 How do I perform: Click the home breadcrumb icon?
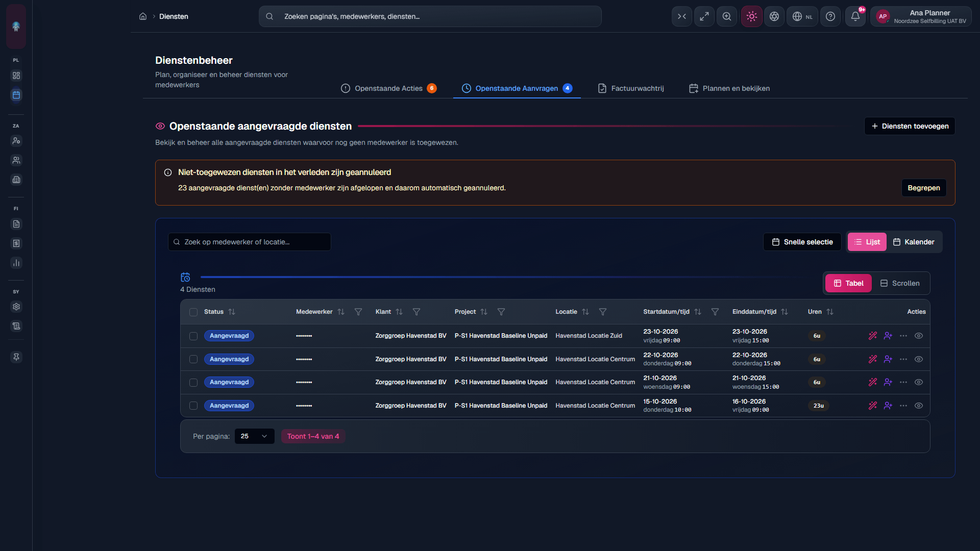coord(143,16)
